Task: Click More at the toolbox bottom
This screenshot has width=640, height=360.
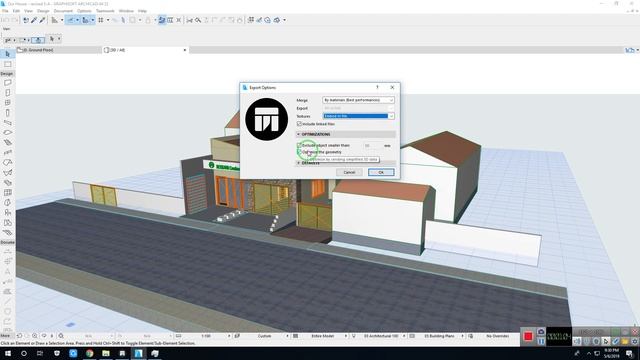Action: point(5,336)
